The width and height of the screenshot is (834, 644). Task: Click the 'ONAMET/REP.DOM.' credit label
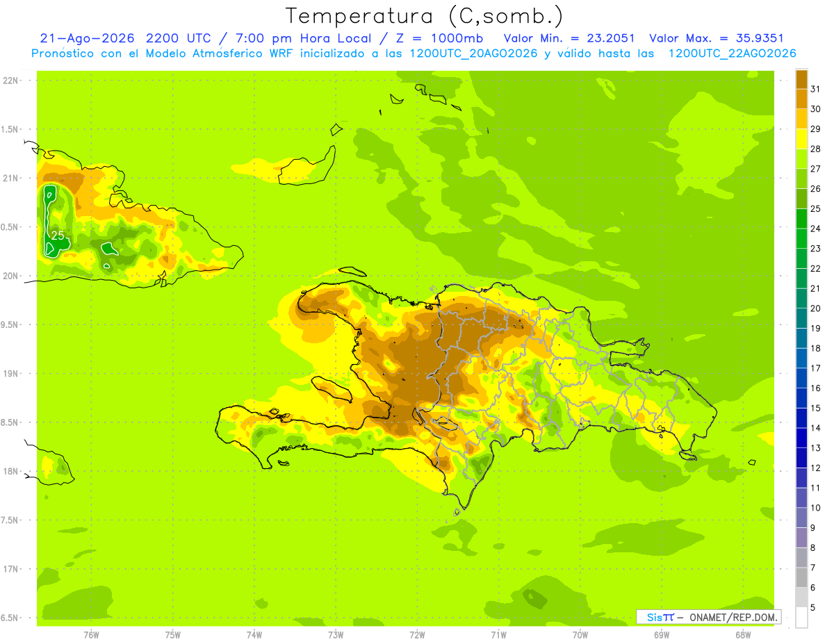pos(734,617)
